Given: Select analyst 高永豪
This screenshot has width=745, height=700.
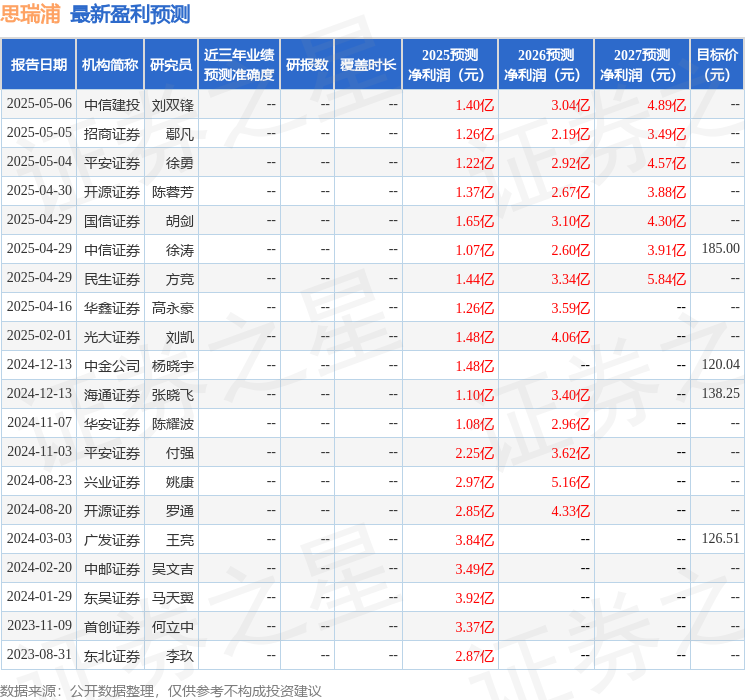Looking at the screenshot, I should 172,308.
